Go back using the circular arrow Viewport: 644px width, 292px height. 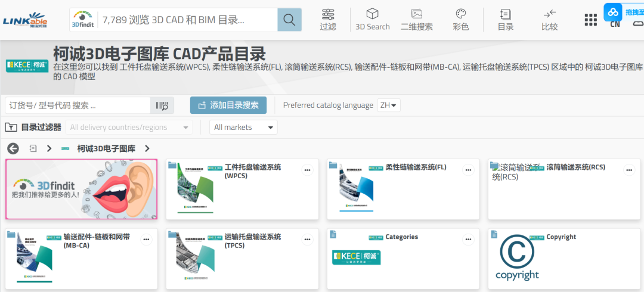click(13, 148)
